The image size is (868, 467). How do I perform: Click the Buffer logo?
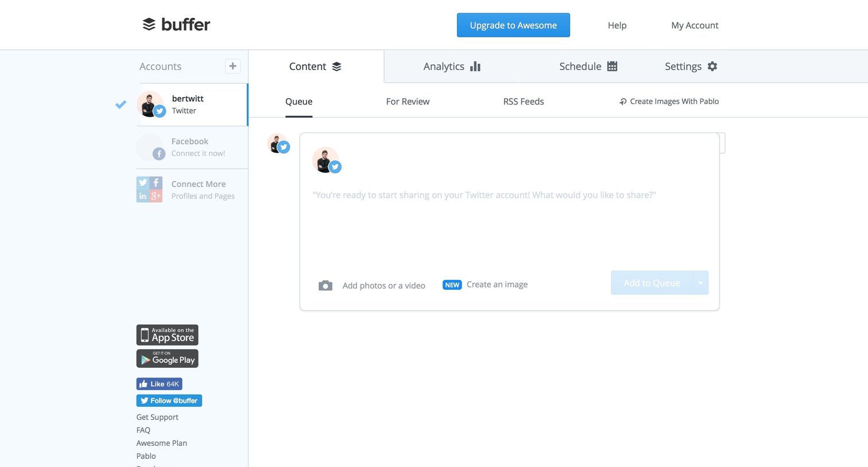(176, 25)
